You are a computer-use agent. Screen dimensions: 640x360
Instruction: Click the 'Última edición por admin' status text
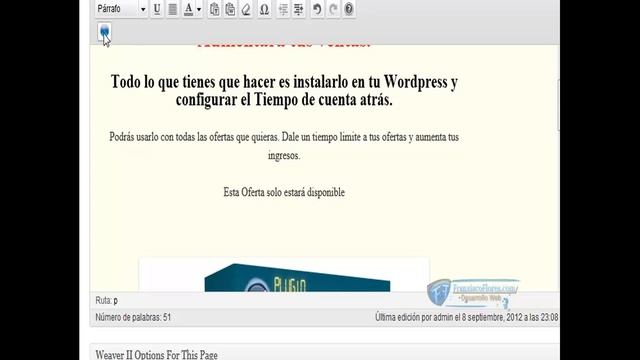click(467, 317)
